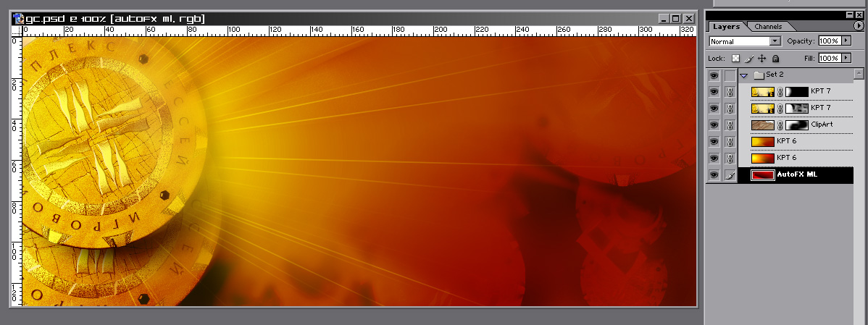Open the Layers palette flyout menu arrow
868x325 pixels.
(x=859, y=25)
